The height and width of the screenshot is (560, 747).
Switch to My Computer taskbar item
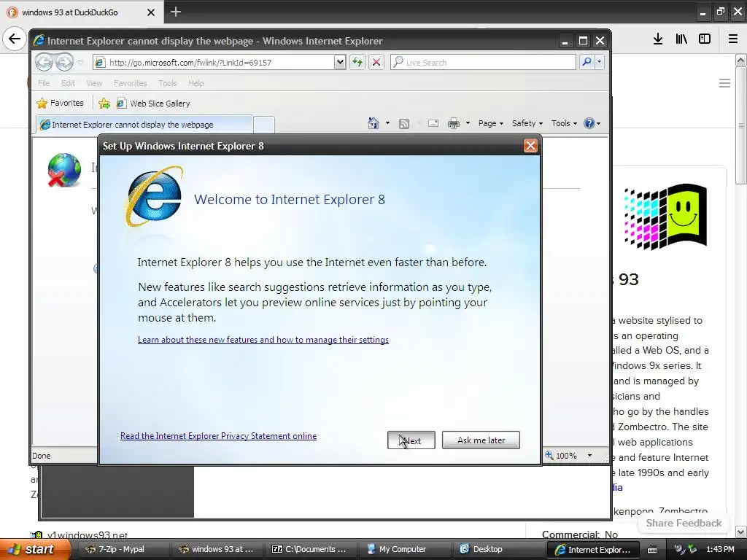point(403,549)
